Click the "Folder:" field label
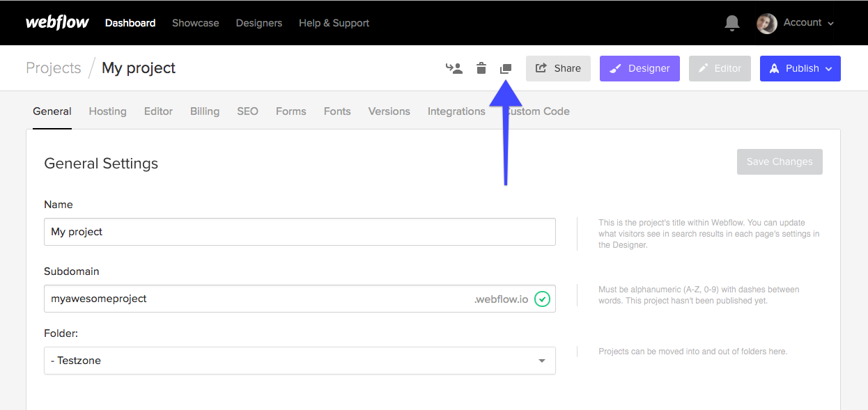 tap(61, 333)
